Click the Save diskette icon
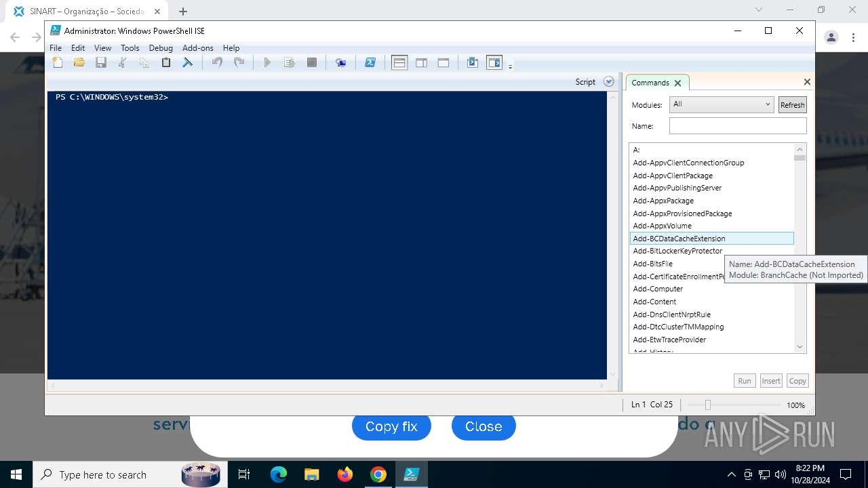Image resolution: width=868 pixels, height=488 pixels. (x=101, y=62)
